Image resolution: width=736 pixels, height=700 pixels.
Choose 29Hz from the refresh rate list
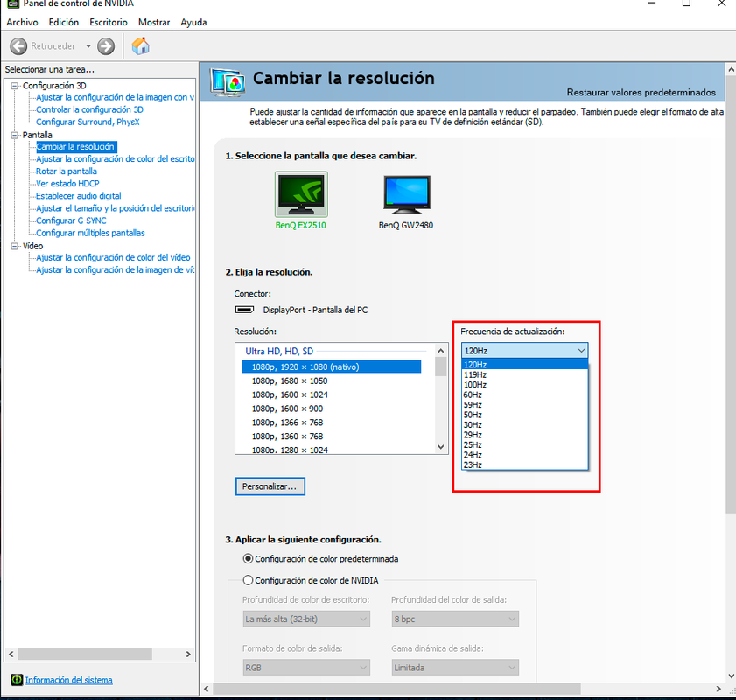tap(525, 435)
